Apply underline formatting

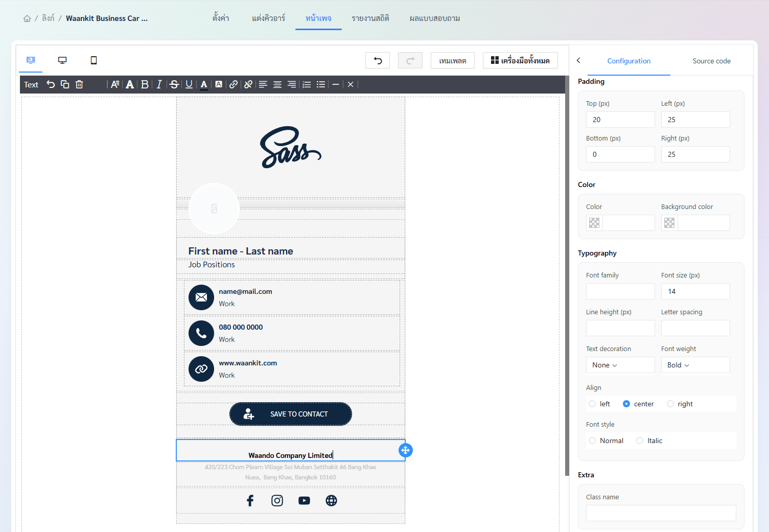point(189,84)
